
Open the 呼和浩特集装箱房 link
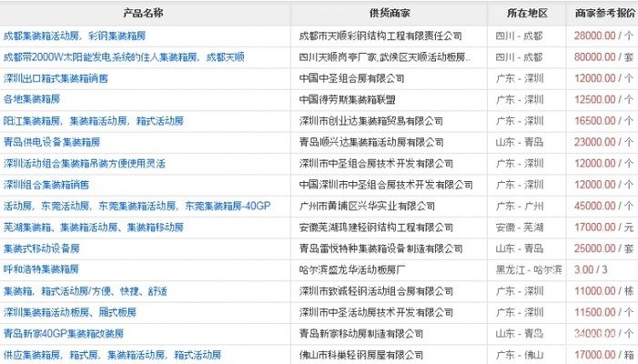tap(41, 269)
